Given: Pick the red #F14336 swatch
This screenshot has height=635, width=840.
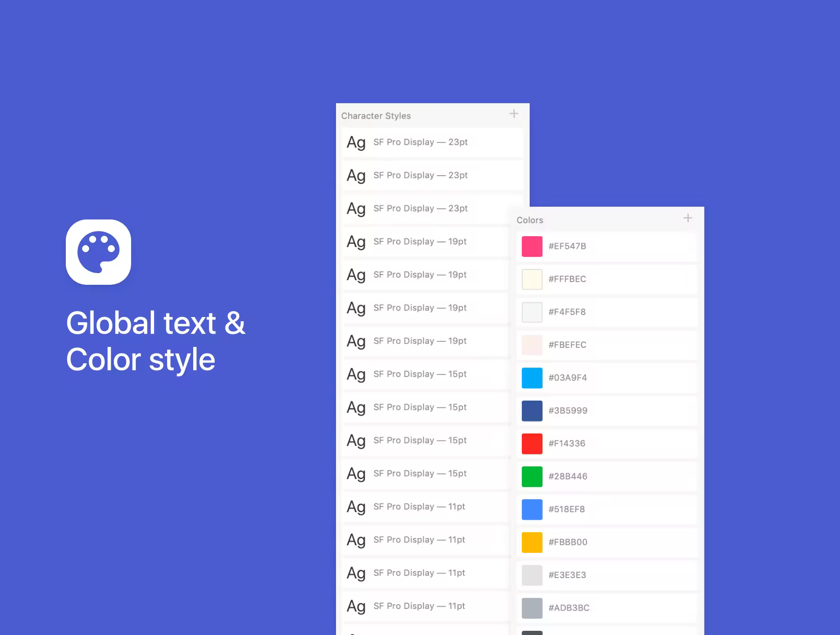Looking at the screenshot, I should click(532, 444).
